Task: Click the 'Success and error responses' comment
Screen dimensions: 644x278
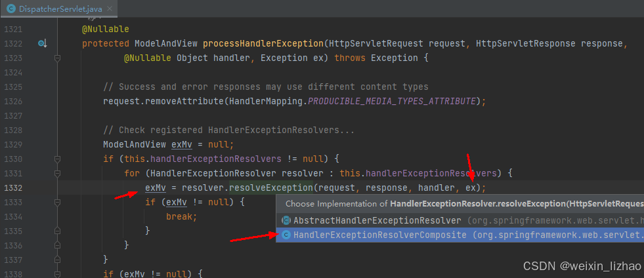Action: point(266,87)
